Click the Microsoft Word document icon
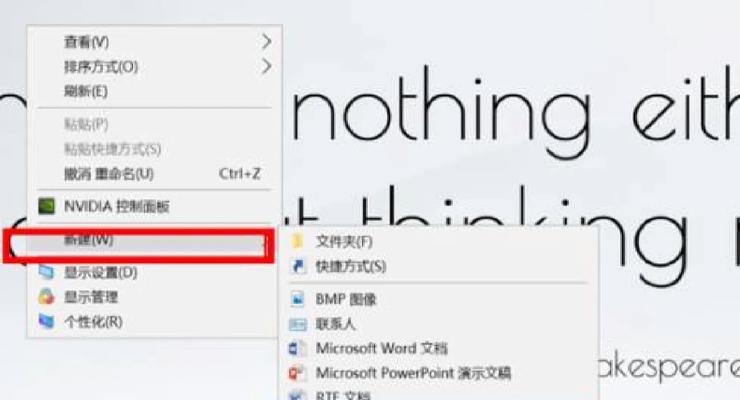This screenshot has width=740, height=400. pos(297,349)
